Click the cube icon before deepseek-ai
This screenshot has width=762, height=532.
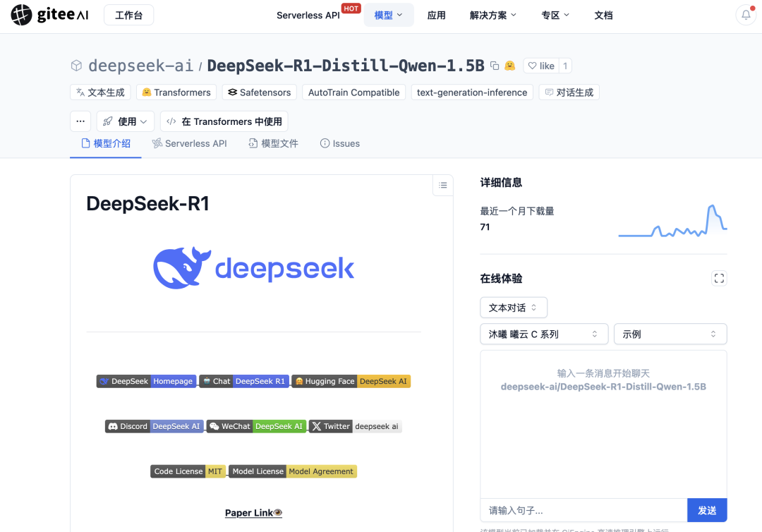coord(76,66)
